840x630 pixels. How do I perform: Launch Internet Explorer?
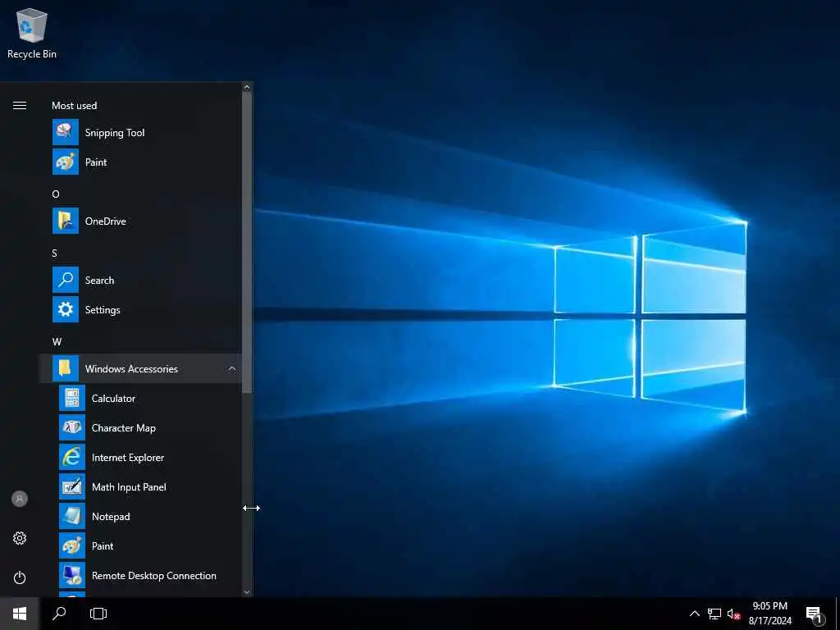(x=140, y=457)
